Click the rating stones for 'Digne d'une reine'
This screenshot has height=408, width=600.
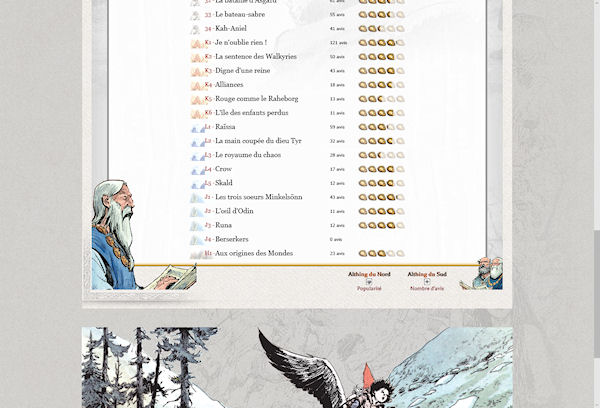381,71
